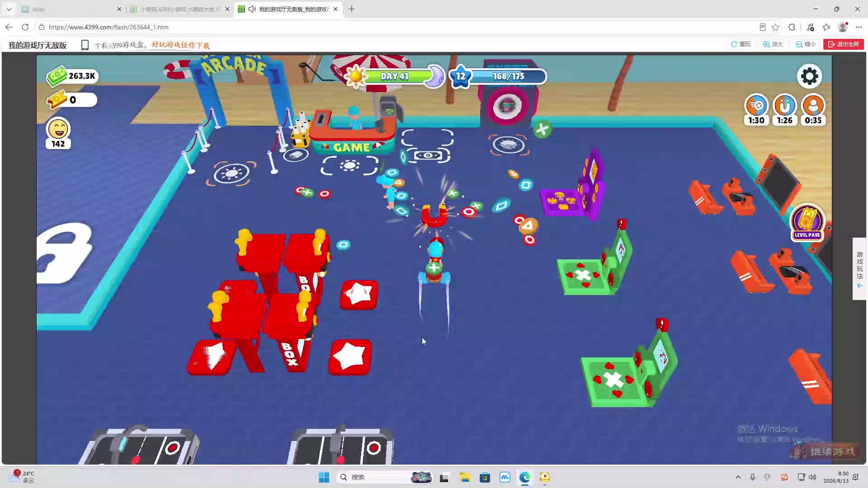868x488 pixels.
Task: Click the golden ticket counter
Action: (71, 100)
